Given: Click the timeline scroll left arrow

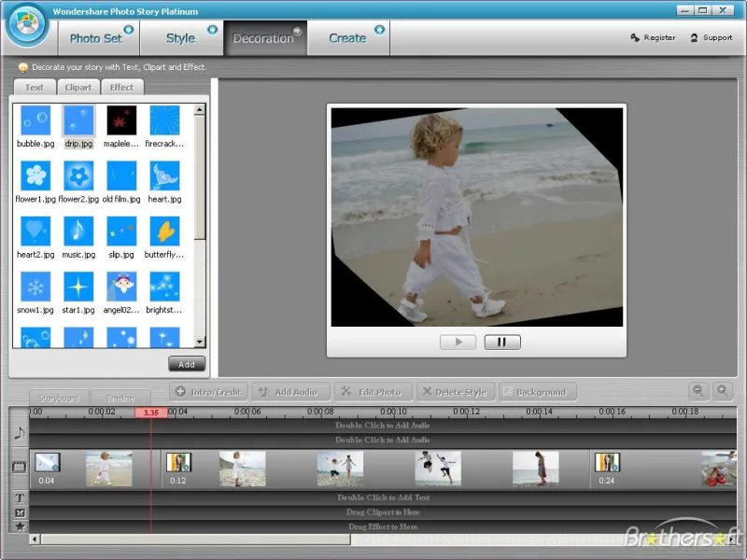Looking at the screenshot, I should tap(35, 539).
